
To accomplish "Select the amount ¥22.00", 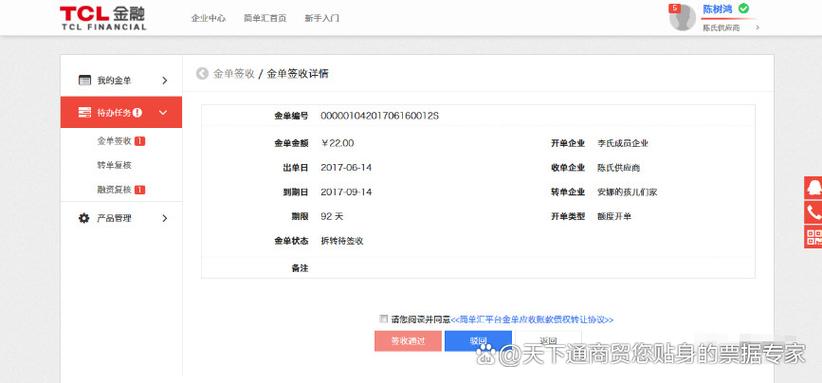I will (x=338, y=143).
